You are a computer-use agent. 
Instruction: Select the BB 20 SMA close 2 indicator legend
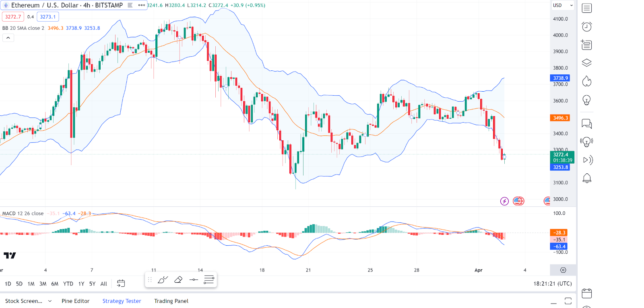pos(23,28)
